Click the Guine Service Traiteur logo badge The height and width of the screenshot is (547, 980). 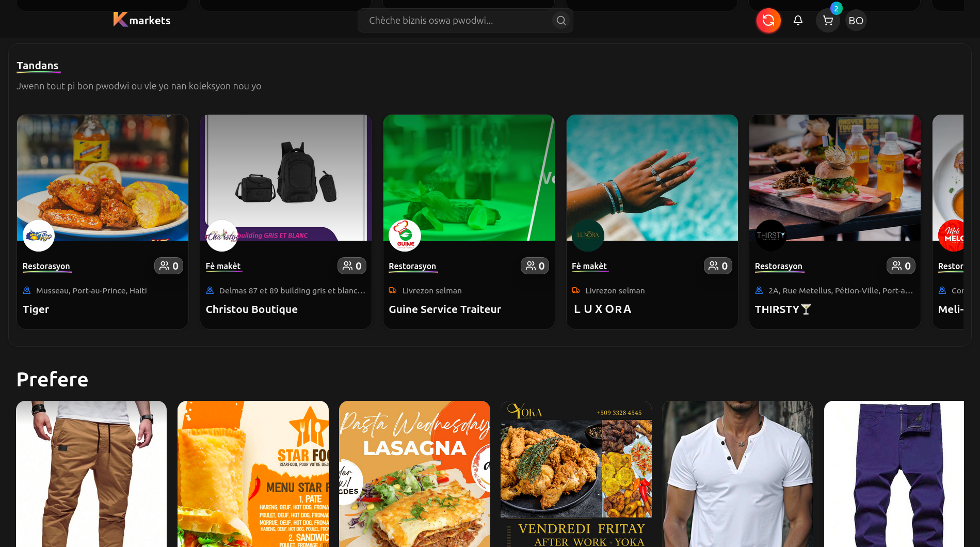pos(405,236)
